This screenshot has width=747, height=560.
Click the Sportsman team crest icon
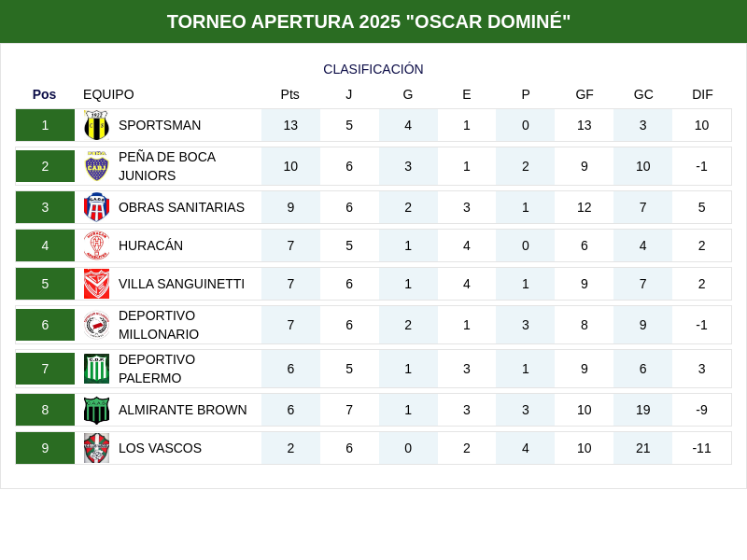pyautogui.click(x=96, y=125)
